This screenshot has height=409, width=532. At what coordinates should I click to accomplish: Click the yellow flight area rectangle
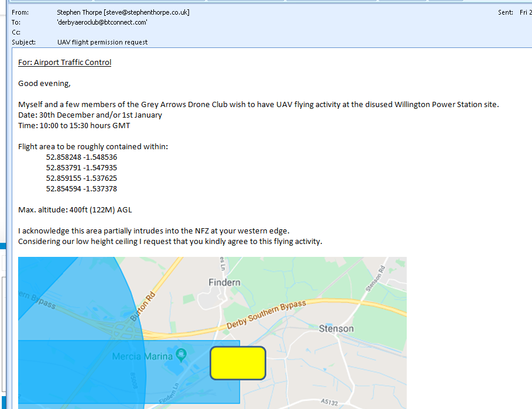238,363
